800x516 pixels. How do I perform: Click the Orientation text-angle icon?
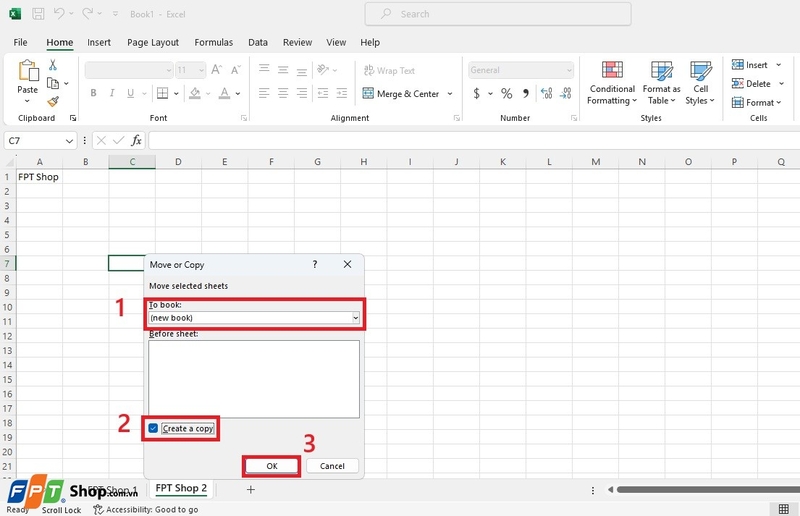coord(323,69)
